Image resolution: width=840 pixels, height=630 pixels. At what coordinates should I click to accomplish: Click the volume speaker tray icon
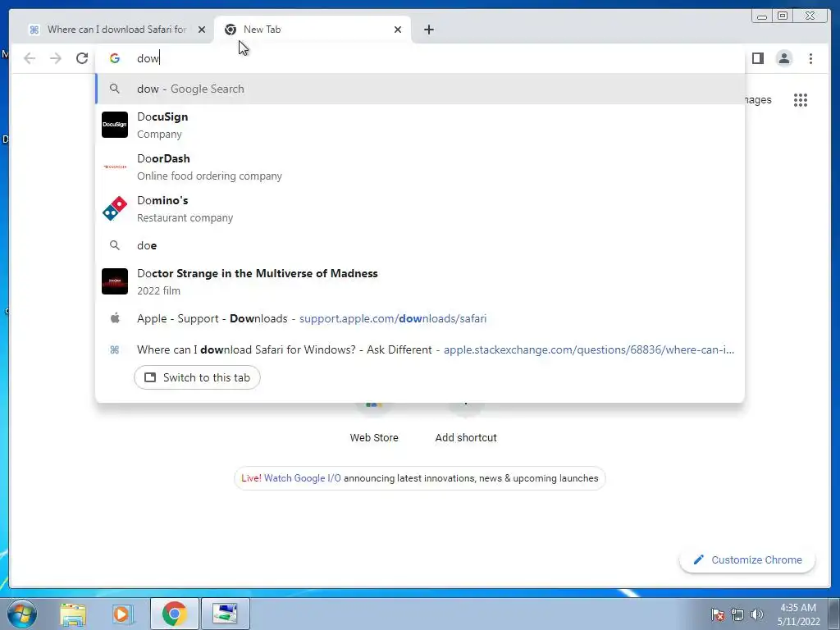[757, 614]
